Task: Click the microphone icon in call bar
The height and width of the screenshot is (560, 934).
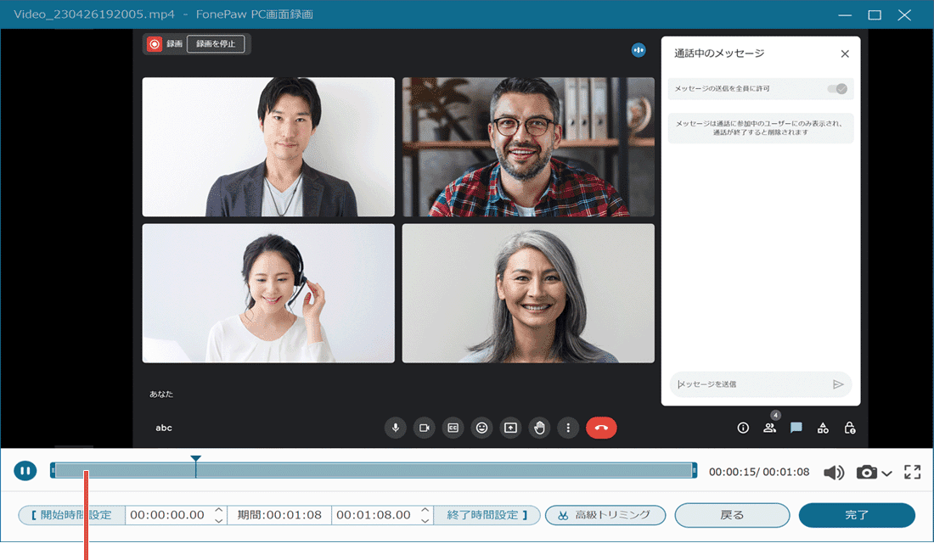Action: [395, 428]
